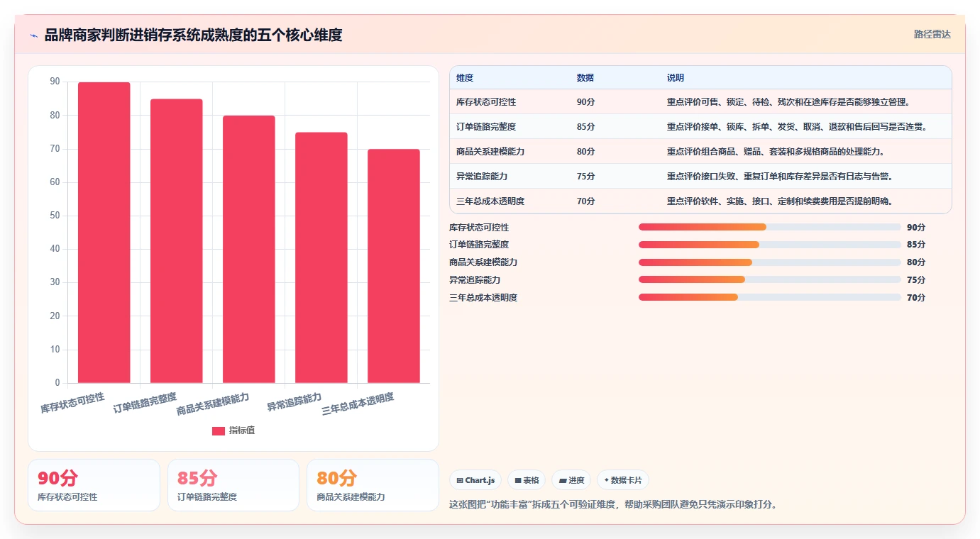Click the 85分 cell in table

585,127
